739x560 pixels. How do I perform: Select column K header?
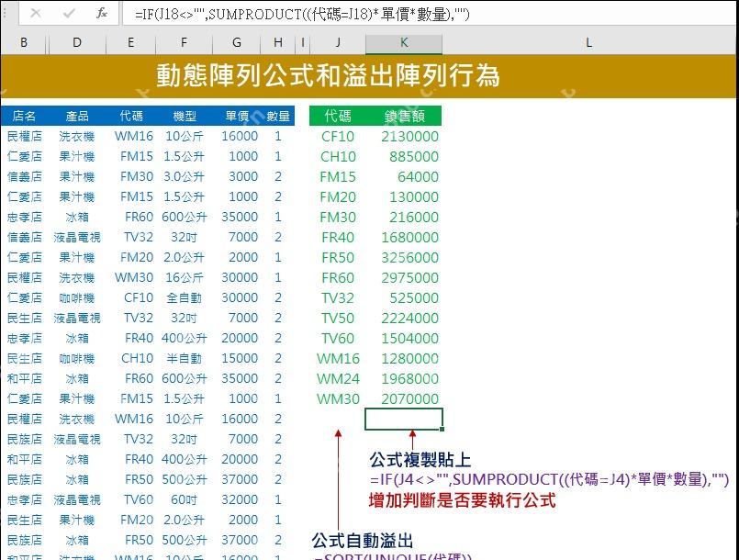[404, 43]
